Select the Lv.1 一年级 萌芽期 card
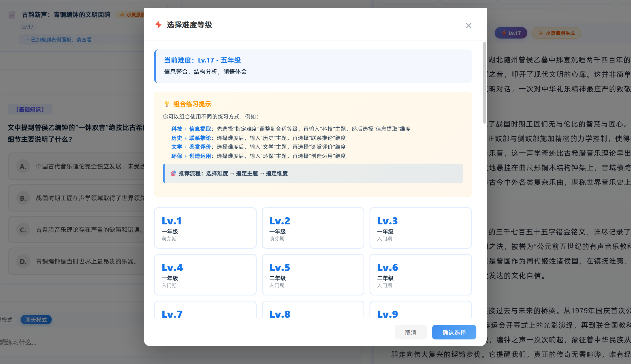The width and height of the screenshot is (631, 364). pyautogui.click(x=205, y=228)
